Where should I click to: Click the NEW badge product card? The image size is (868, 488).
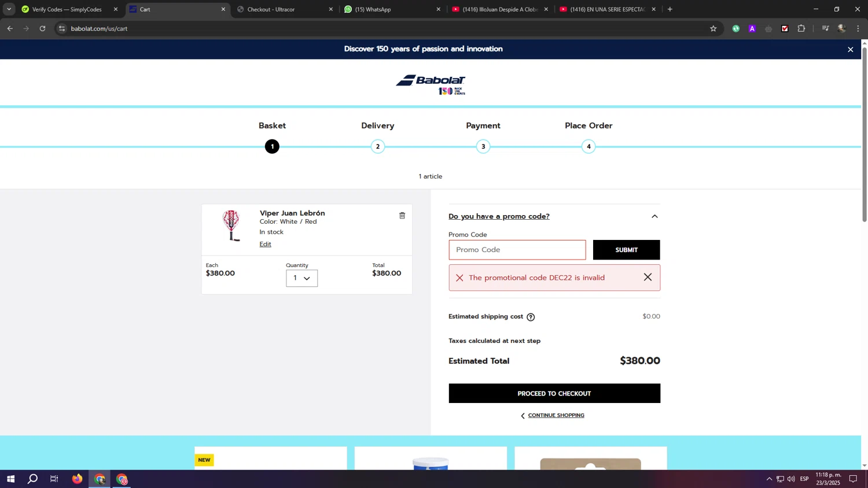pos(271,458)
